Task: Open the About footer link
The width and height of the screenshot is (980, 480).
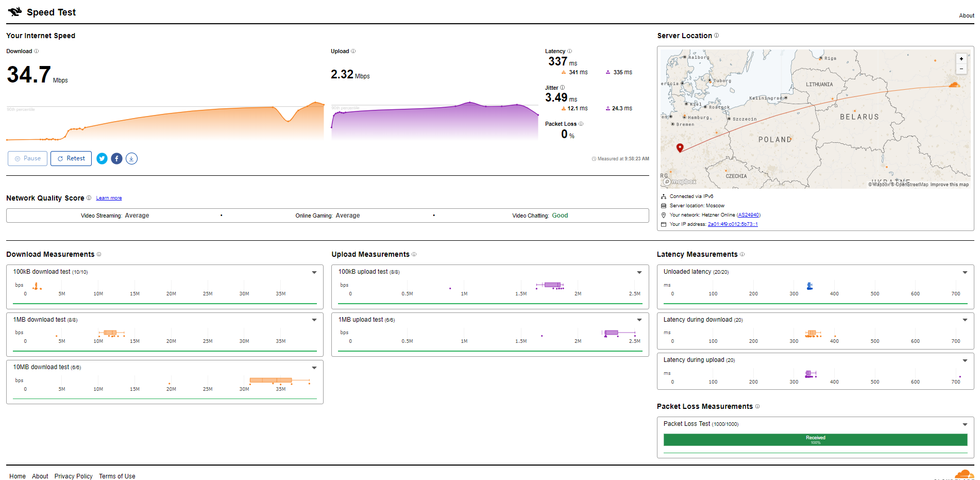Action: [x=40, y=476]
